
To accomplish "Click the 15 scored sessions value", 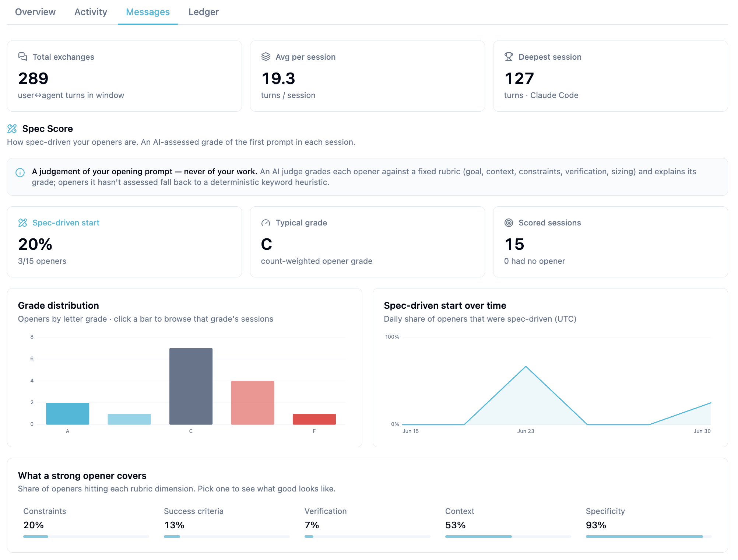I will tap(514, 244).
